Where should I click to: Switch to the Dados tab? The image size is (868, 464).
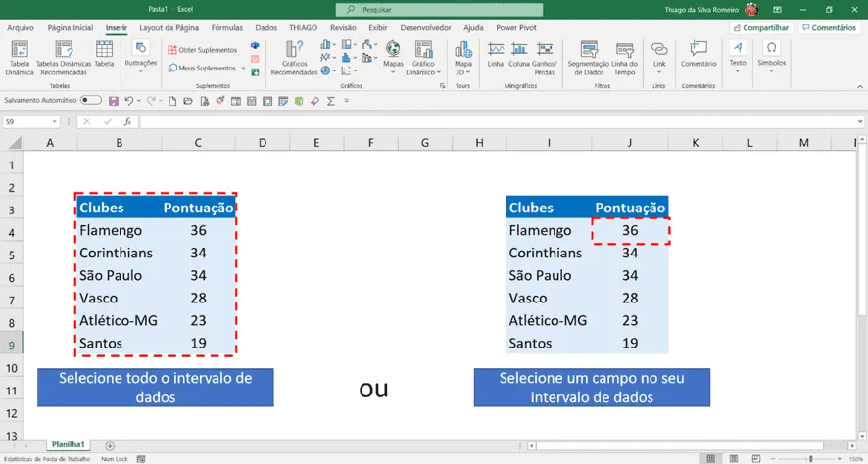coord(265,27)
